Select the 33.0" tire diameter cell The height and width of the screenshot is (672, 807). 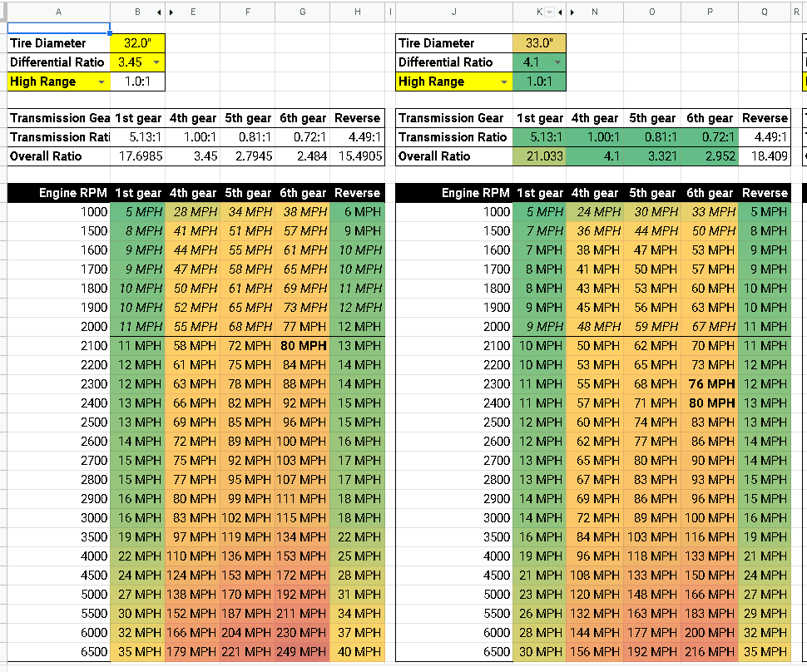539,43
